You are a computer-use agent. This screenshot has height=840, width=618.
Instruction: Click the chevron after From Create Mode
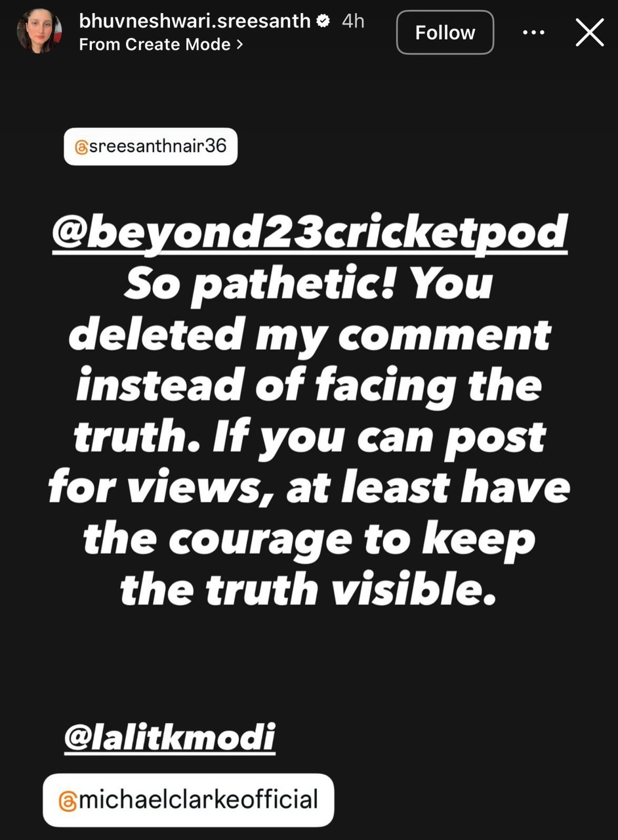pyautogui.click(x=239, y=45)
